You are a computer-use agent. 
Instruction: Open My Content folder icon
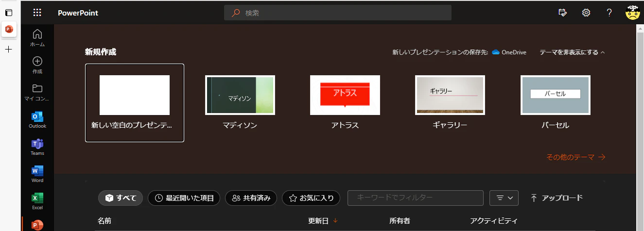[x=37, y=88]
